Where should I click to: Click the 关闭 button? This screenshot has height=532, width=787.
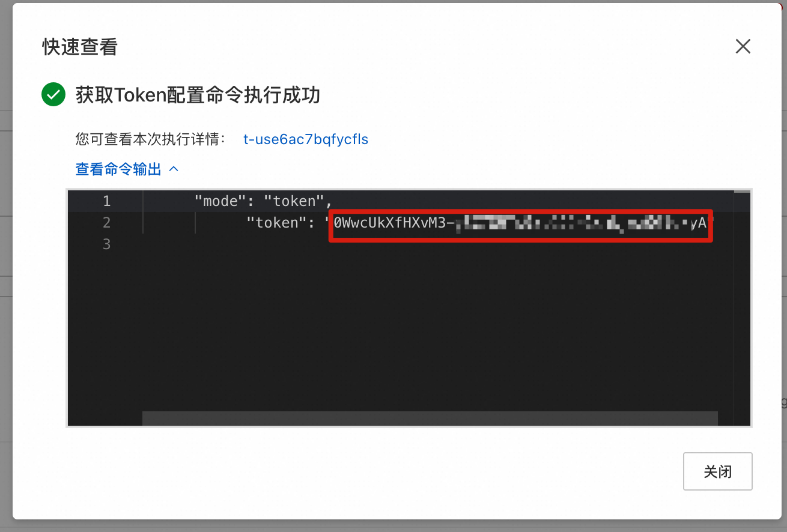coord(718,471)
